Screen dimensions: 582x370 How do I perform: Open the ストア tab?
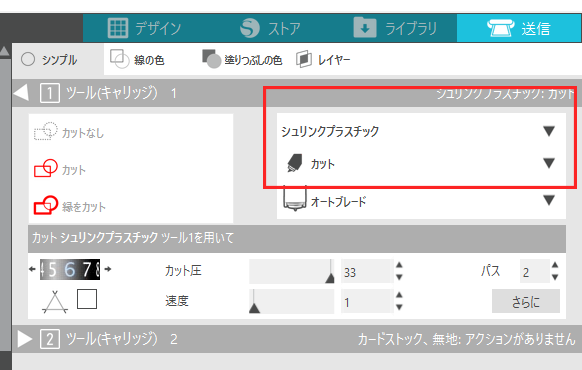[270, 28]
